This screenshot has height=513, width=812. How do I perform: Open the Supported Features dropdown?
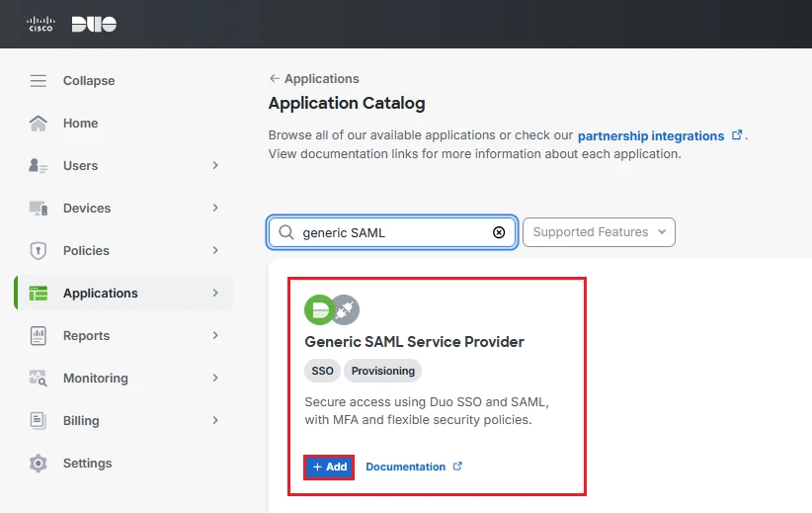(599, 232)
